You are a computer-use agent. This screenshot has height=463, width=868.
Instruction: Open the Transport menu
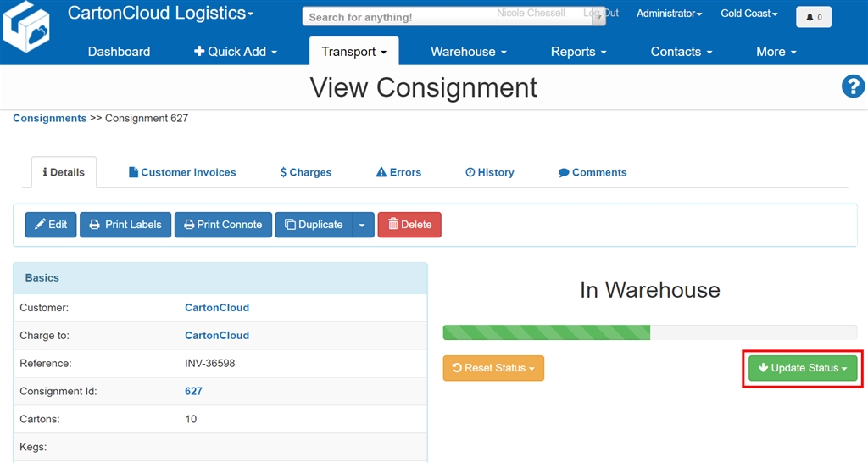[353, 52]
